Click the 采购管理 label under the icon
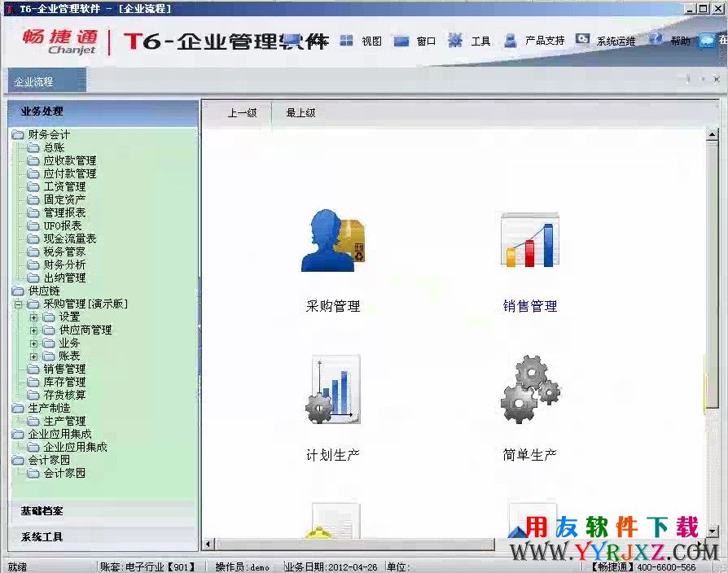Image resolution: width=728 pixels, height=573 pixels. (x=333, y=306)
